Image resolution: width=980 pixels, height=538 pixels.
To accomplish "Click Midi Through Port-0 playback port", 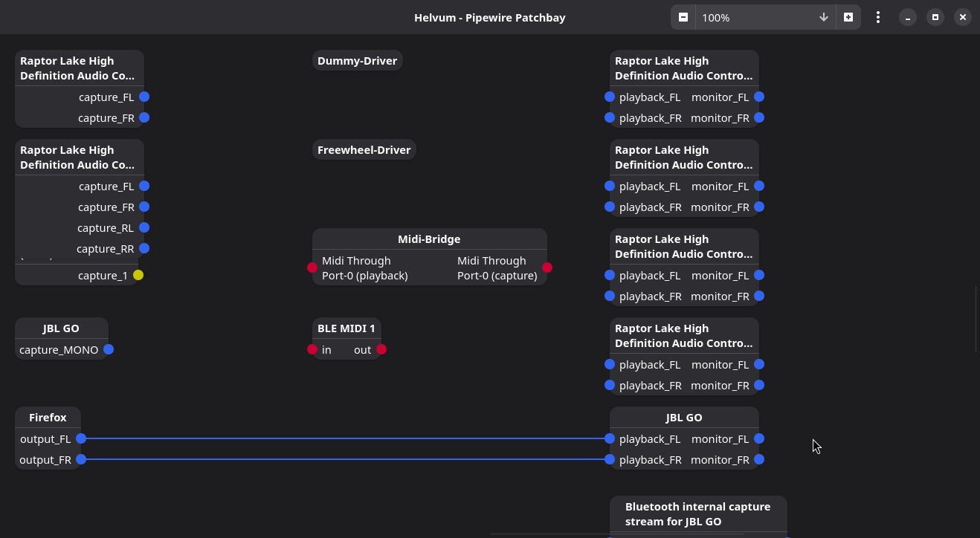I will pyautogui.click(x=312, y=268).
